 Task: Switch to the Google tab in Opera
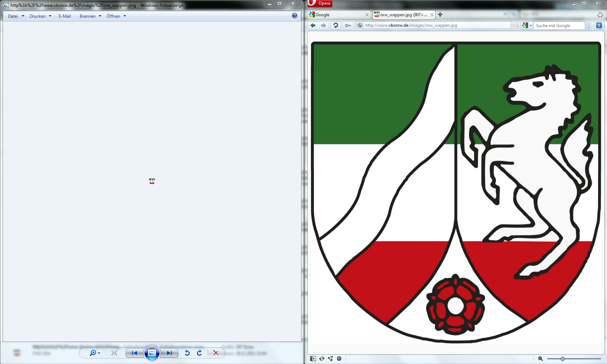click(x=339, y=15)
